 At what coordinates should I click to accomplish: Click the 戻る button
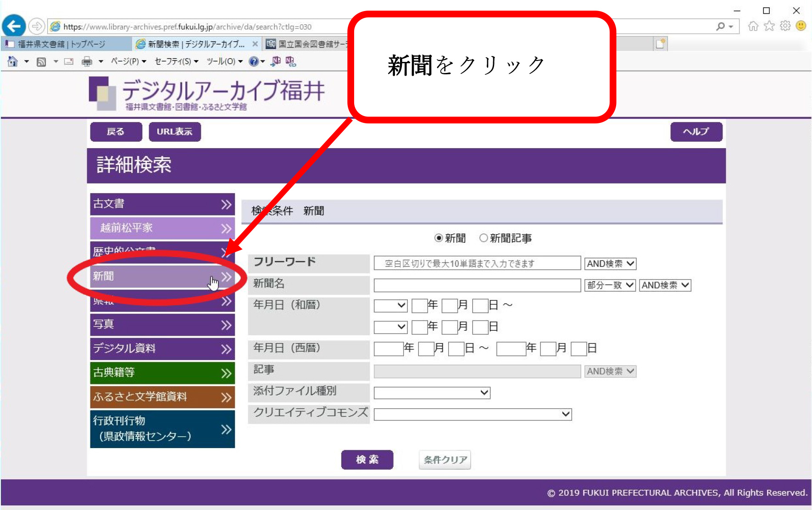coord(116,132)
